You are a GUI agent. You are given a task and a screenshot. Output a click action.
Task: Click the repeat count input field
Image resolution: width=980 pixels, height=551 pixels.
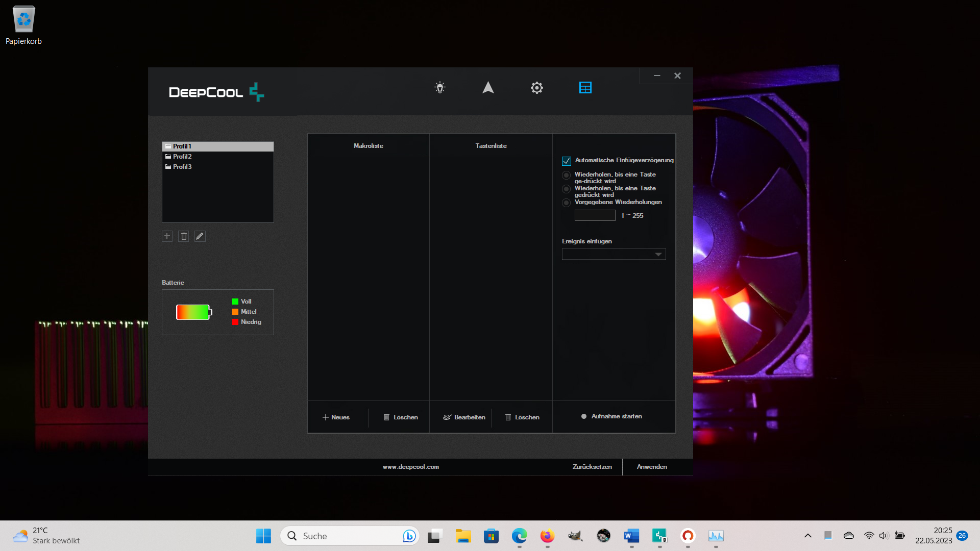595,216
